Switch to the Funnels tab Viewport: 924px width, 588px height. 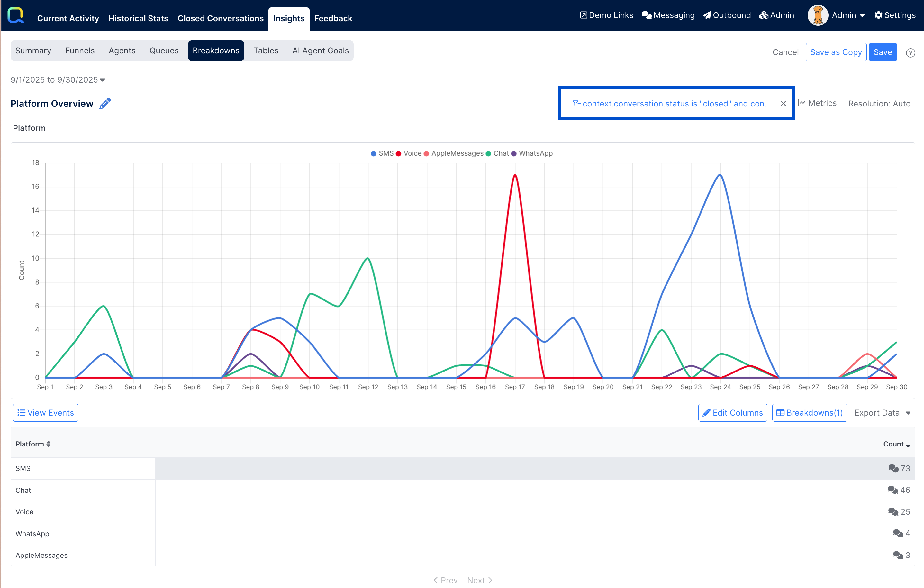tap(80, 51)
